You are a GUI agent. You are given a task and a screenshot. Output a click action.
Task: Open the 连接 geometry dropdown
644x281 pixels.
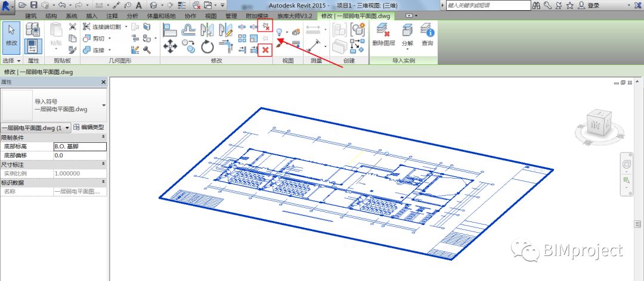click(x=110, y=50)
